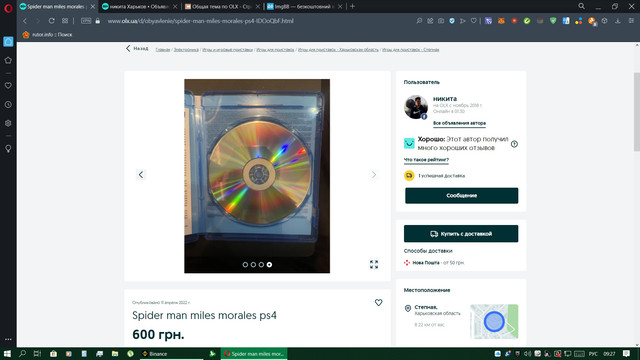Reload the current page

coord(51,21)
